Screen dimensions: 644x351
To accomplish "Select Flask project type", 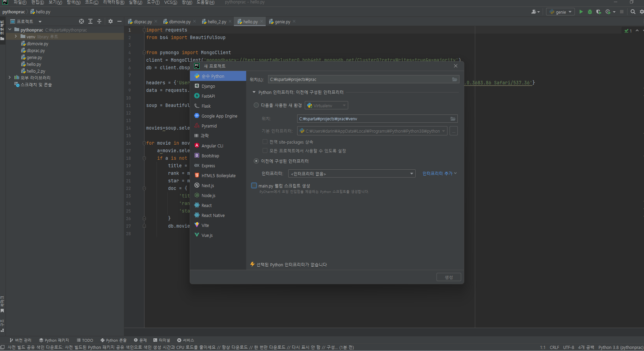I will click(218, 106).
